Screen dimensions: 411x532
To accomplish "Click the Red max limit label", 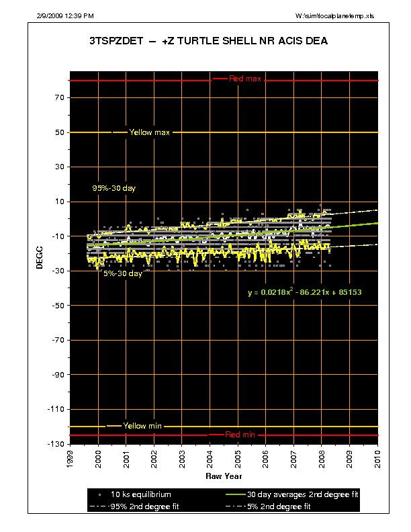I will click(x=244, y=79).
